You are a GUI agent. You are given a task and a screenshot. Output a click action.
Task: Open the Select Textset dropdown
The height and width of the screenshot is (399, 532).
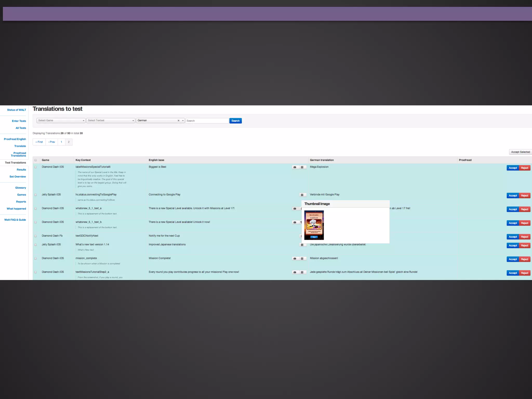111,121
